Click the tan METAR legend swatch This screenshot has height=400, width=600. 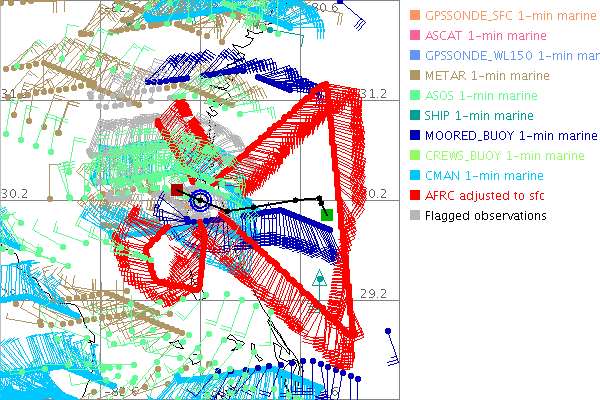pyautogui.click(x=414, y=76)
